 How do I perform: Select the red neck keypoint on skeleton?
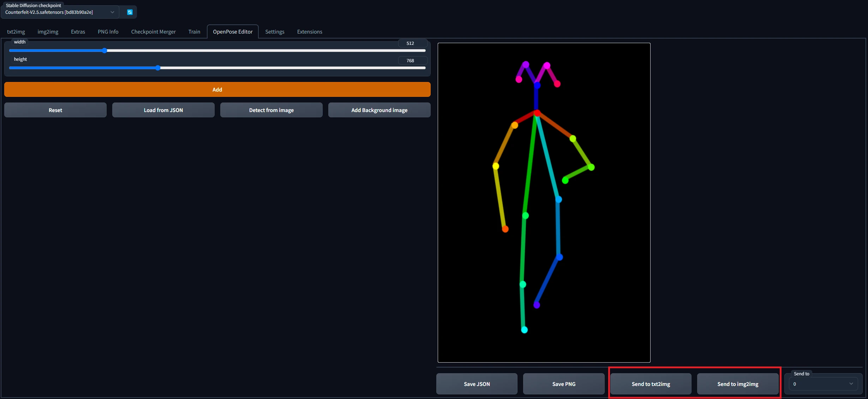pos(537,113)
